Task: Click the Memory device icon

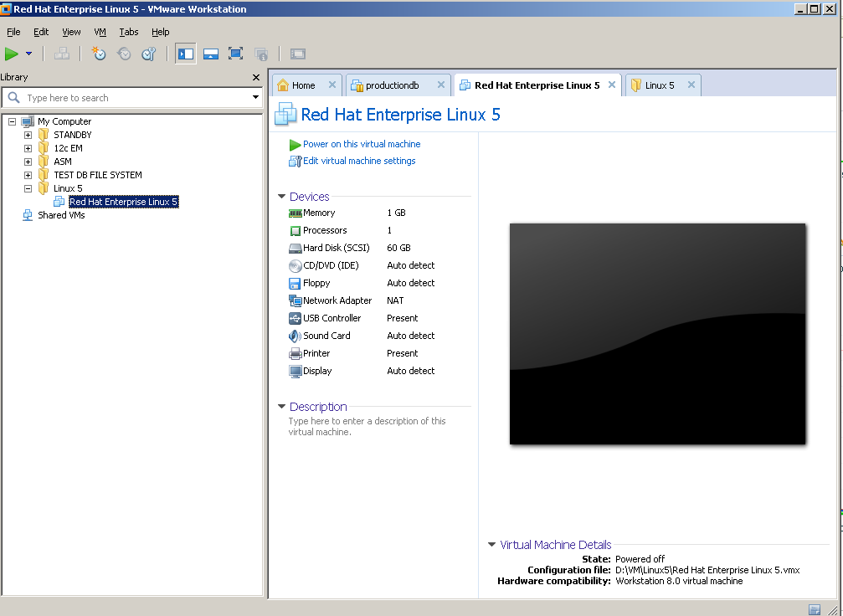Action: [296, 213]
